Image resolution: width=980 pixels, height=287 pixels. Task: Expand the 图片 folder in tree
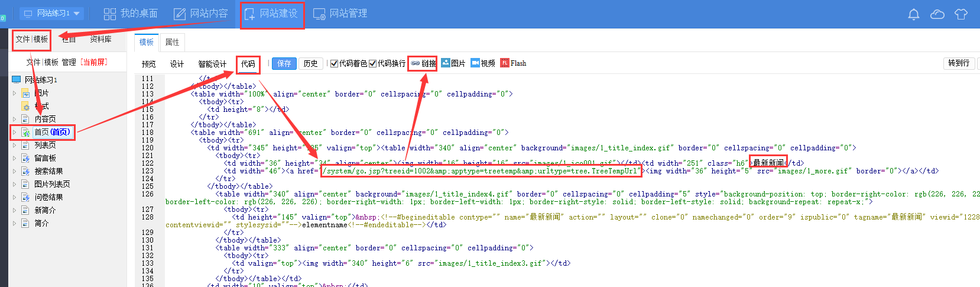click(15, 93)
